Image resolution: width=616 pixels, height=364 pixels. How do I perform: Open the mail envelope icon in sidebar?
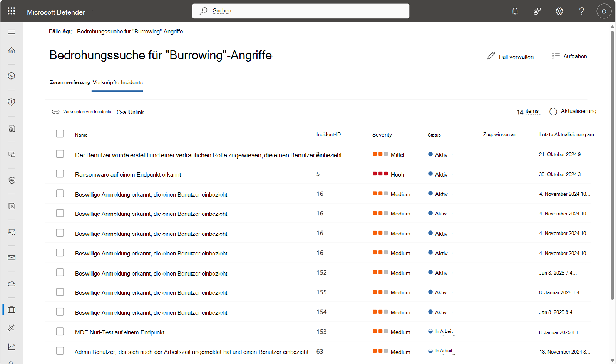(12, 258)
